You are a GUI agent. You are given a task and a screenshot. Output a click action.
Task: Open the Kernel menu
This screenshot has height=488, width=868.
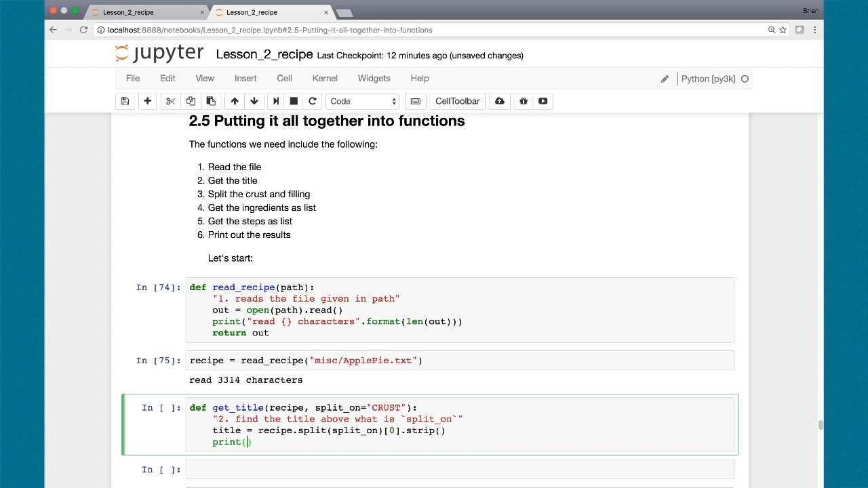point(325,78)
